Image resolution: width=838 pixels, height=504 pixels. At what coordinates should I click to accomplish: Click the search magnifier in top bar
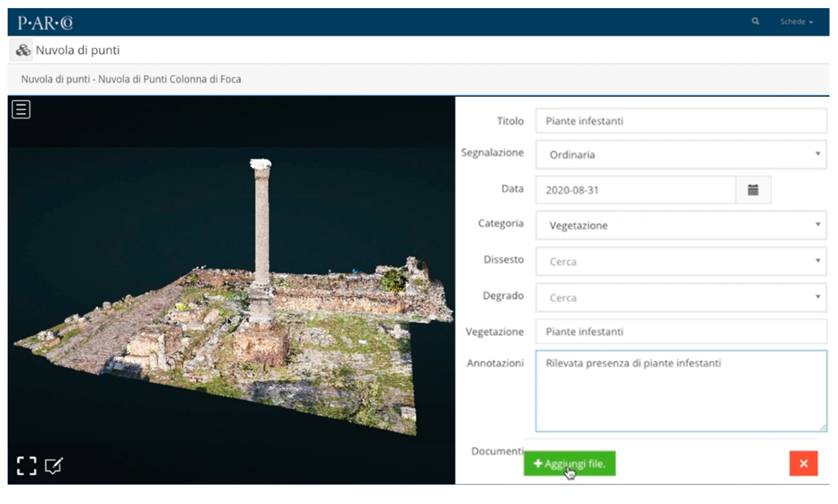point(755,21)
